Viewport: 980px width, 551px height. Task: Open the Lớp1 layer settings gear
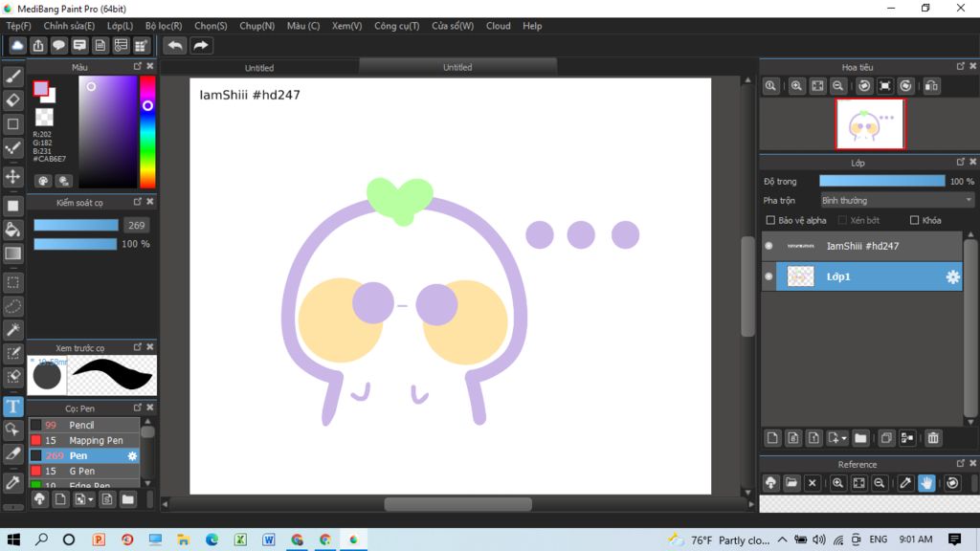(x=952, y=276)
